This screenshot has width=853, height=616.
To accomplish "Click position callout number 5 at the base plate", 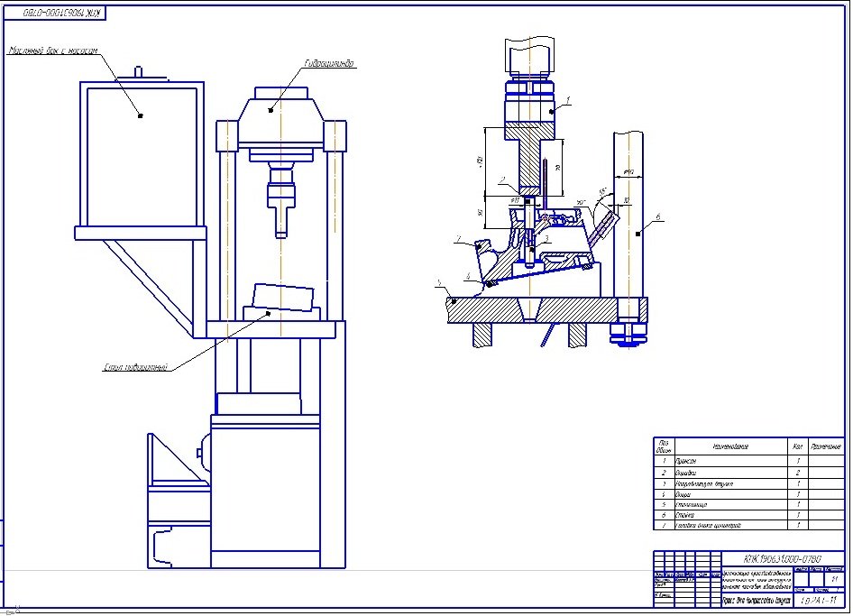I will pyautogui.click(x=439, y=282).
